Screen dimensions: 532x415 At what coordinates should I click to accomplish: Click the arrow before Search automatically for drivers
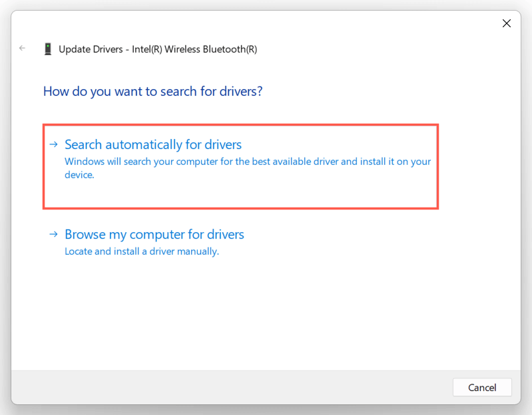tap(53, 144)
